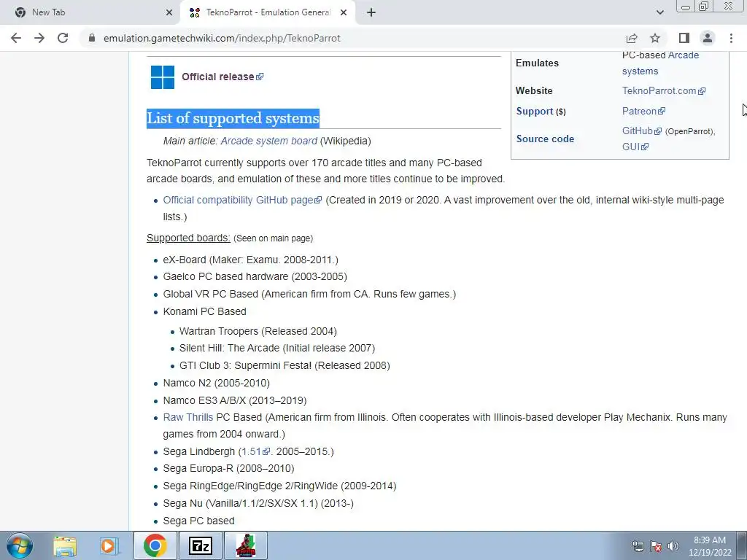
Task: Click Sega PC based item
Action: (x=198, y=521)
